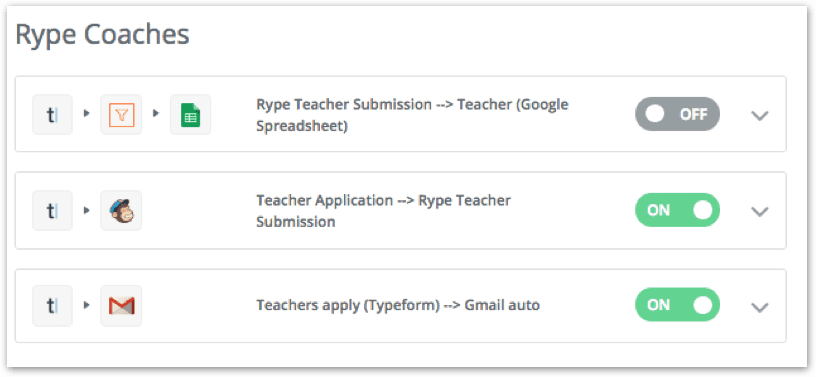Viewport: 816px width, 377px height.
Task: Click the green Google Sheets icon
Action: pos(190,115)
